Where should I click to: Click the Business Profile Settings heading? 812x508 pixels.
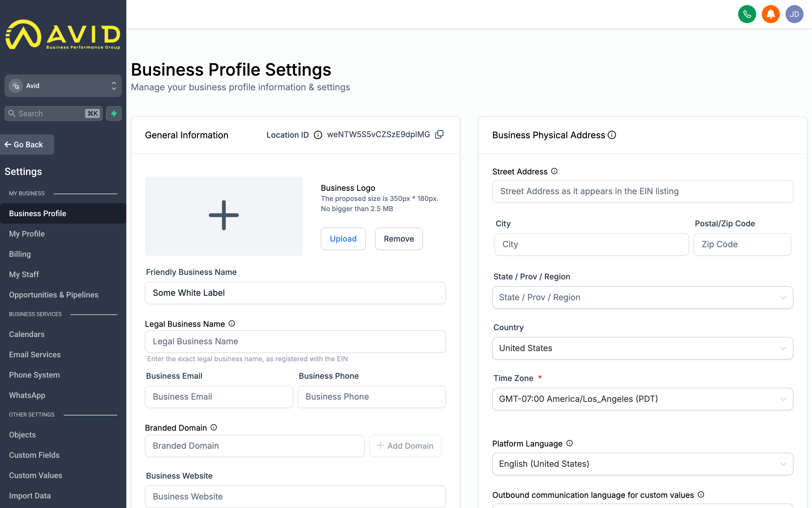coord(231,69)
